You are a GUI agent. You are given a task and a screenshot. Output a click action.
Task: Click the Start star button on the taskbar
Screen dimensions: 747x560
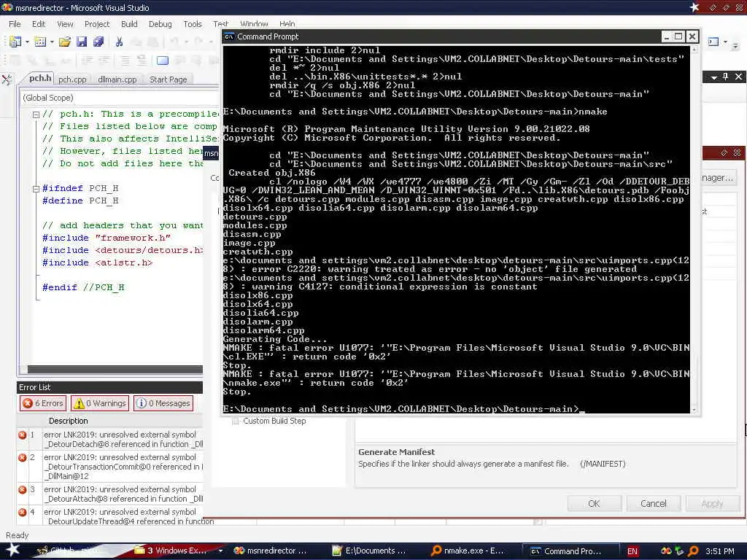pyautogui.click(x=12, y=550)
